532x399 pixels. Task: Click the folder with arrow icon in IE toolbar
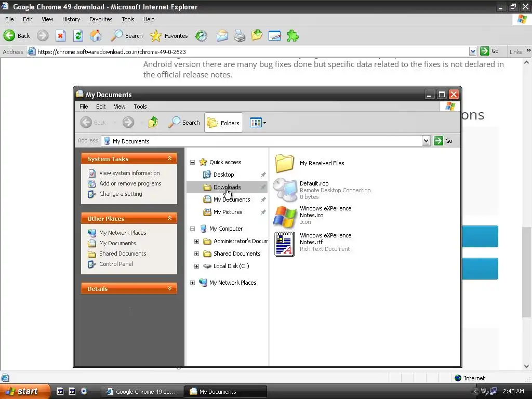(x=257, y=36)
